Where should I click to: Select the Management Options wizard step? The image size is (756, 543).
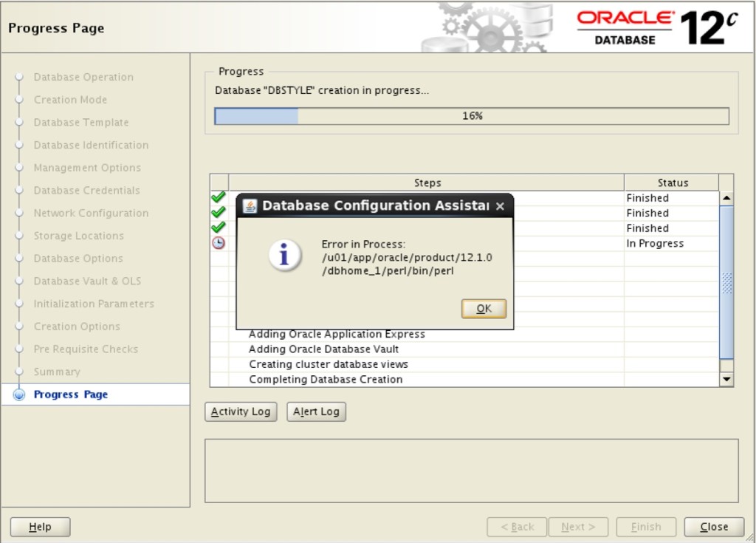click(87, 168)
